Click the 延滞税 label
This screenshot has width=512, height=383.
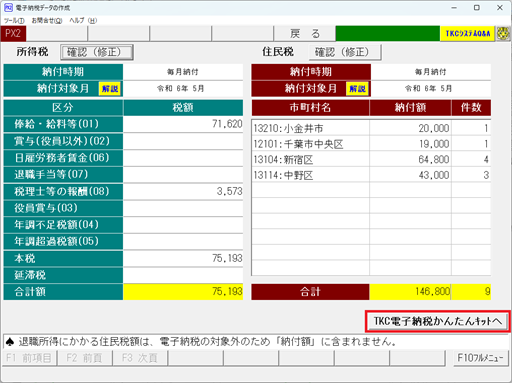point(63,275)
